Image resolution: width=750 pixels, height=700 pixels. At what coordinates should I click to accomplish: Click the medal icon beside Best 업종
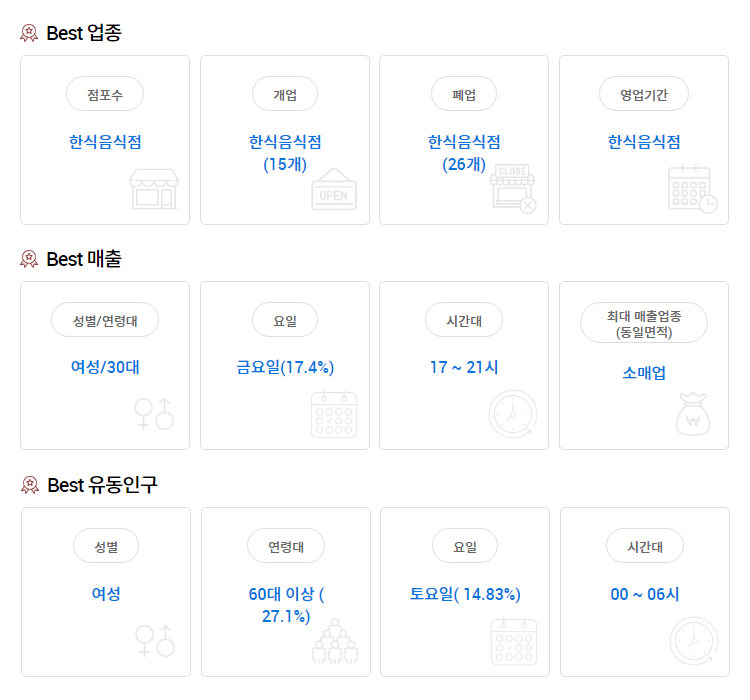click(29, 33)
